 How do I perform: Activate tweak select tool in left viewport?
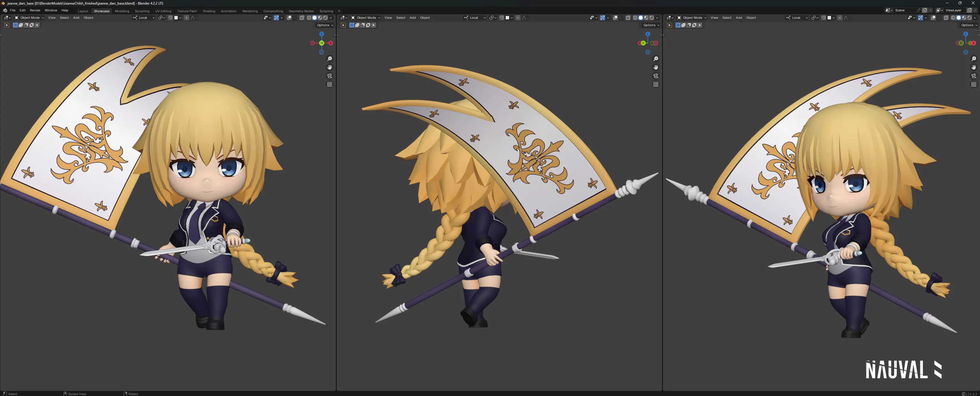tap(7, 25)
